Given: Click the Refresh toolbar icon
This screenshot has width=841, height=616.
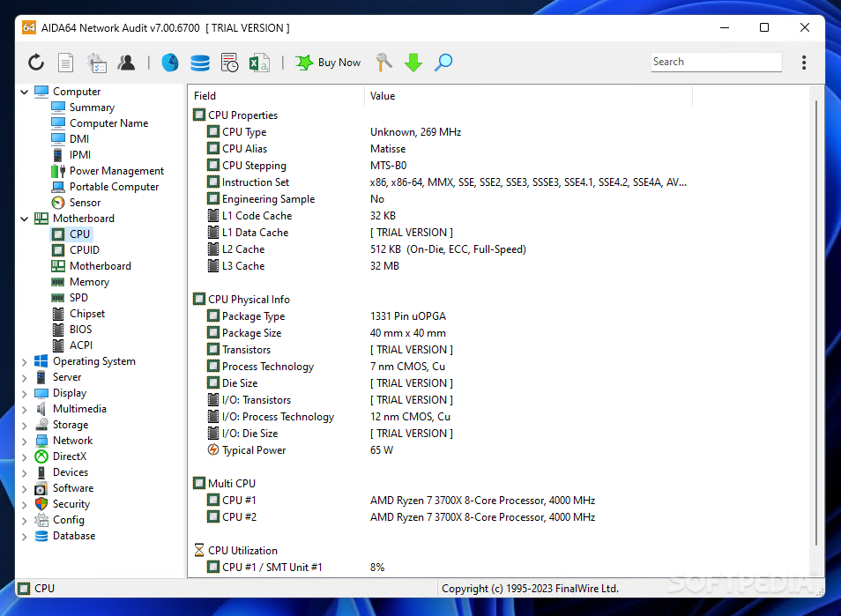Looking at the screenshot, I should click(36, 63).
